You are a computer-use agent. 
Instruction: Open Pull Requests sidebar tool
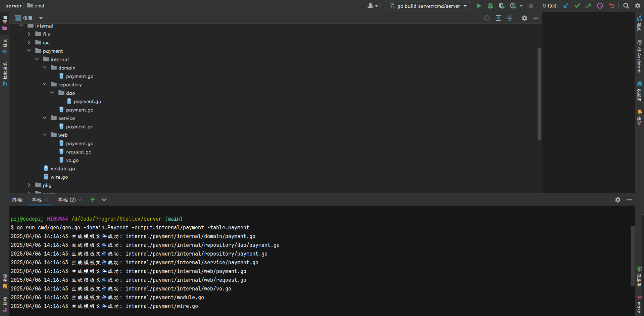pos(5,74)
